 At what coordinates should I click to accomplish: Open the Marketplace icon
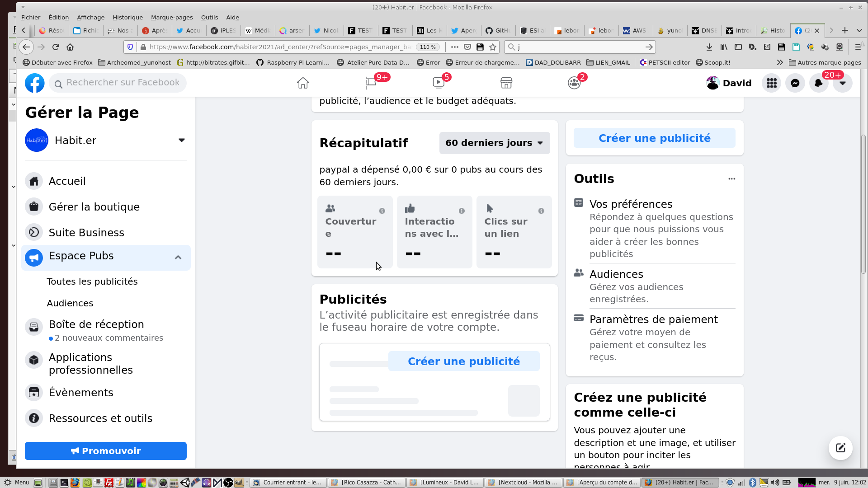click(506, 83)
